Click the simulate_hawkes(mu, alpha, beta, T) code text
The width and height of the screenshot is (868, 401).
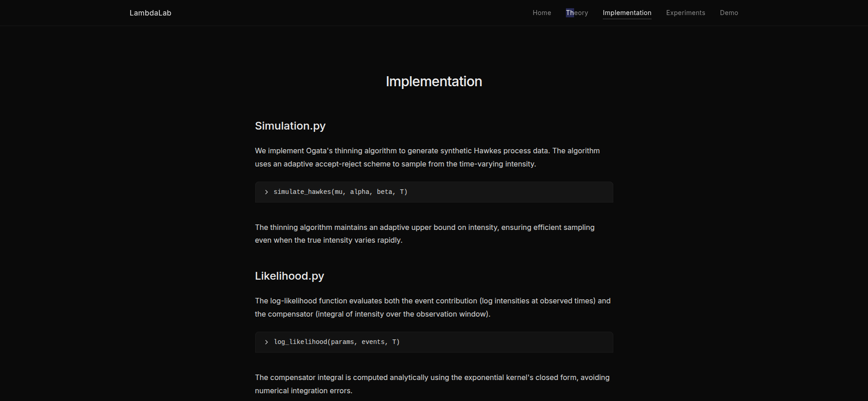(x=340, y=192)
